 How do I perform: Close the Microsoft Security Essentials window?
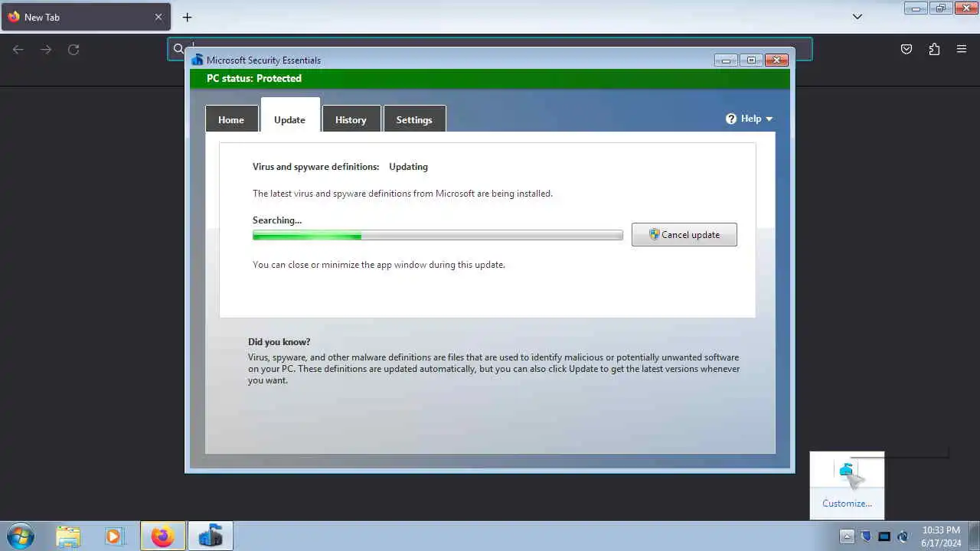pyautogui.click(x=776, y=60)
